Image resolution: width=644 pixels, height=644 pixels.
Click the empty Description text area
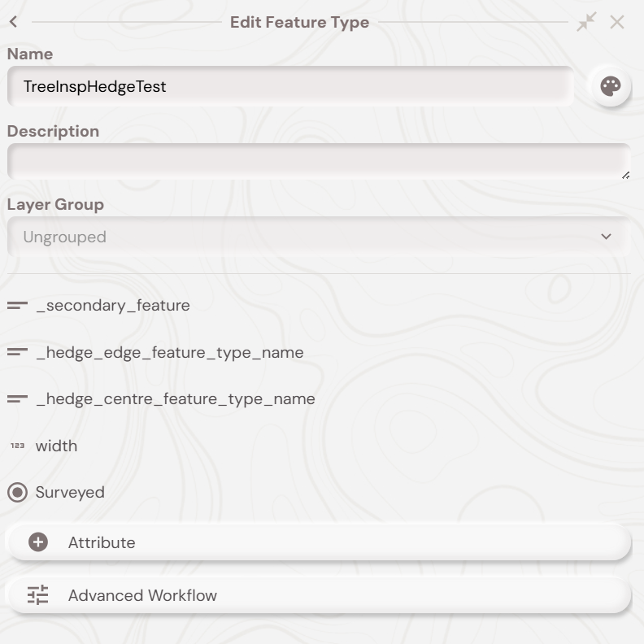click(317, 161)
